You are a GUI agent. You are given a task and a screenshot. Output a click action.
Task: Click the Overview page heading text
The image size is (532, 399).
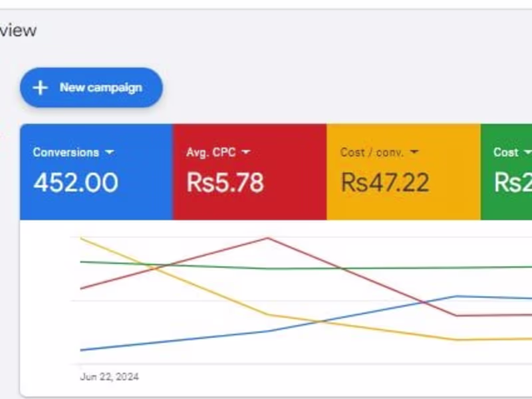(x=18, y=31)
